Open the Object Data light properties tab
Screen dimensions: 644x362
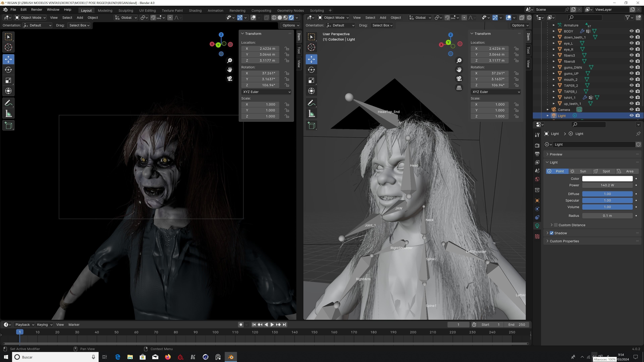pos(537,226)
